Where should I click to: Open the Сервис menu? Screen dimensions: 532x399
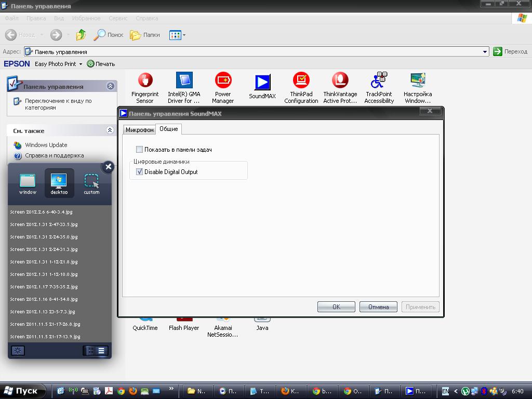click(118, 18)
